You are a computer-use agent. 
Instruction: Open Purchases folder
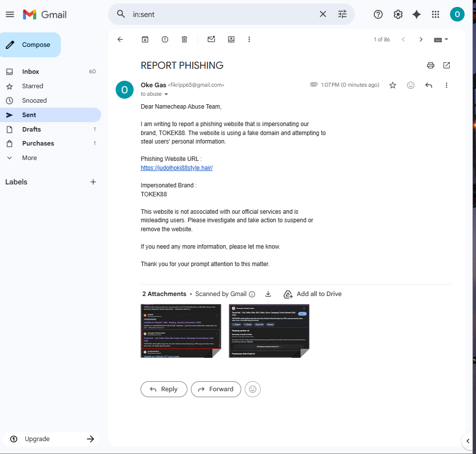50,143
